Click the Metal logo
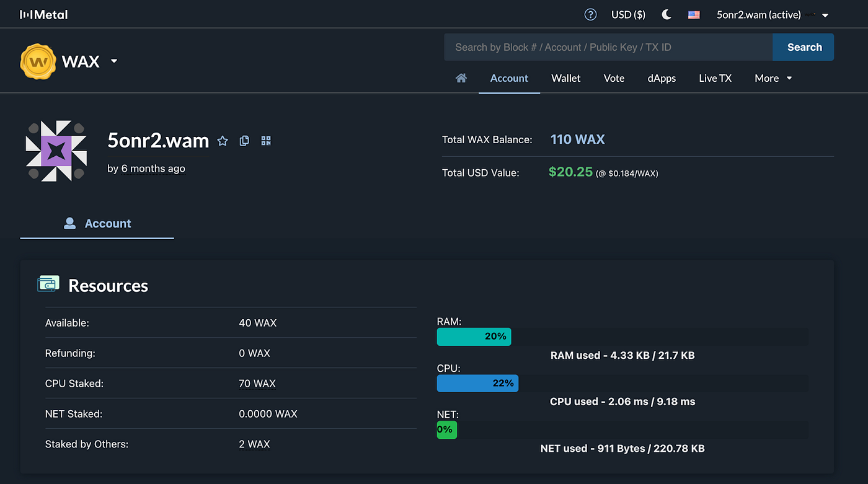868x484 pixels. coord(44,14)
